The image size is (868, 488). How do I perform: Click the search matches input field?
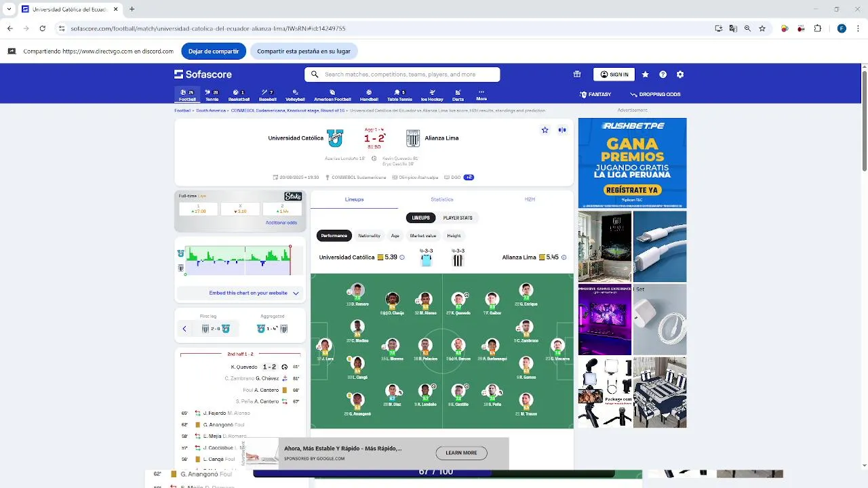tap(402, 75)
